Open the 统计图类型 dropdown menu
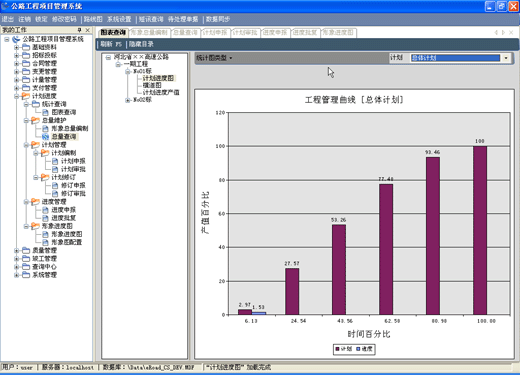This screenshot has width=520, height=375. (214, 58)
